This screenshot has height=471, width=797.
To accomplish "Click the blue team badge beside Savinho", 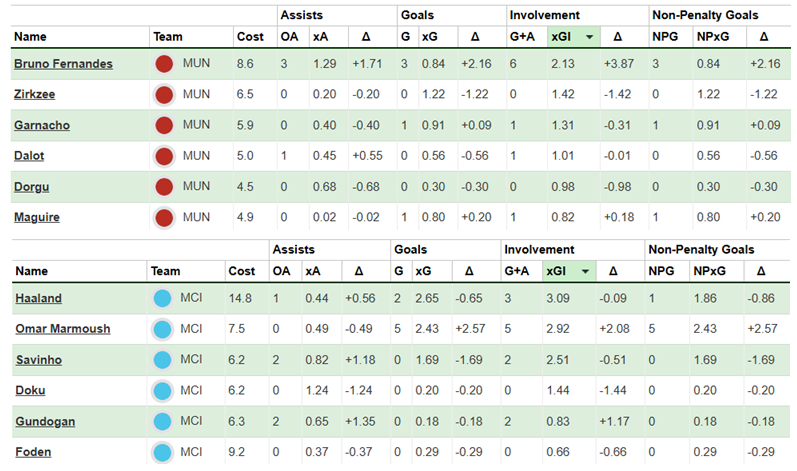I will coord(163,360).
